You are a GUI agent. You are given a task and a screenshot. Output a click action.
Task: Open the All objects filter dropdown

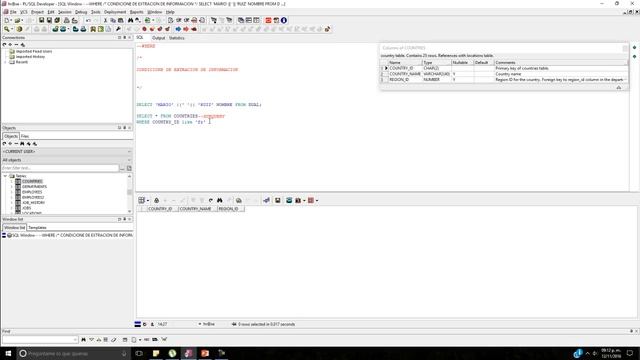pyautogui.click(x=67, y=160)
